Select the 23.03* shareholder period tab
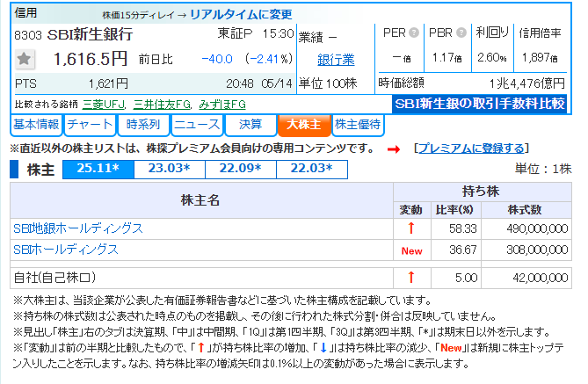 coord(170,169)
